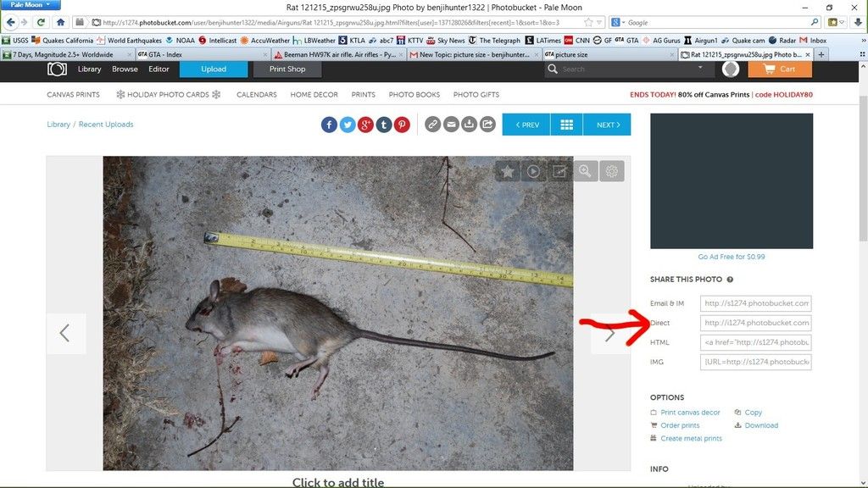Viewport: 868px width, 488px height.
Task: Share photo on Twitter
Action: point(347,125)
